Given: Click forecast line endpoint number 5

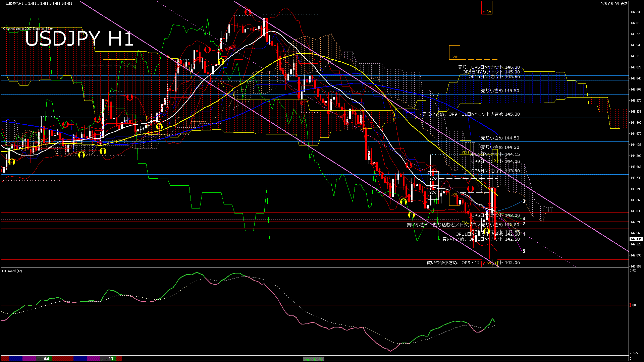Looking at the screenshot, I should 524,251.
